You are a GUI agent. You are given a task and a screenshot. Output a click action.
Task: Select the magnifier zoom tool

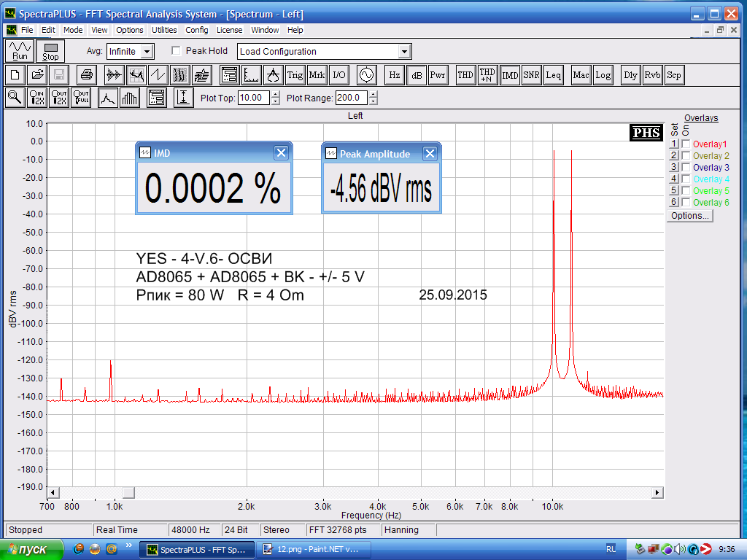point(15,98)
